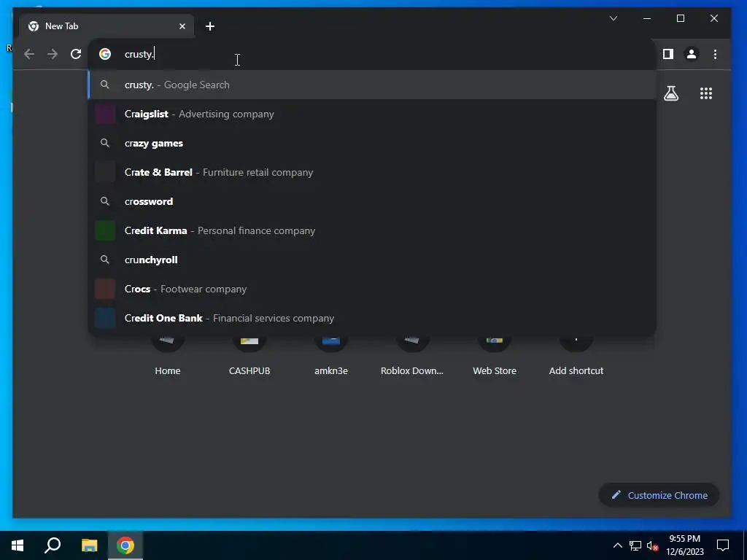
Task: Click the Credit Karma green thumbnail icon
Action: pyautogui.click(x=105, y=231)
